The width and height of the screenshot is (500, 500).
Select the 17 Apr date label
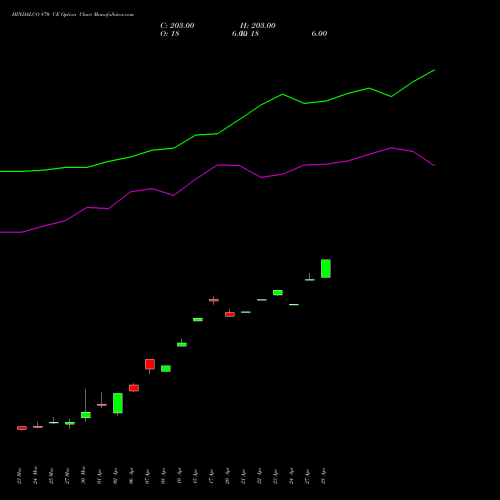pyautogui.click(x=212, y=477)
